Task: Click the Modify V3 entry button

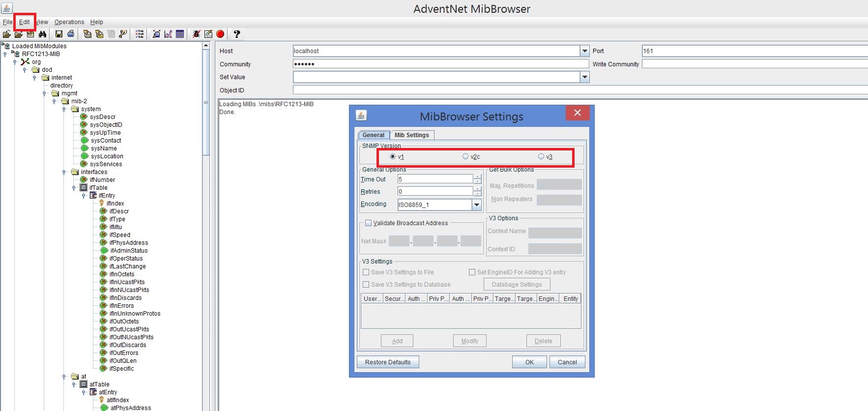Action: (x=470, y=341)
